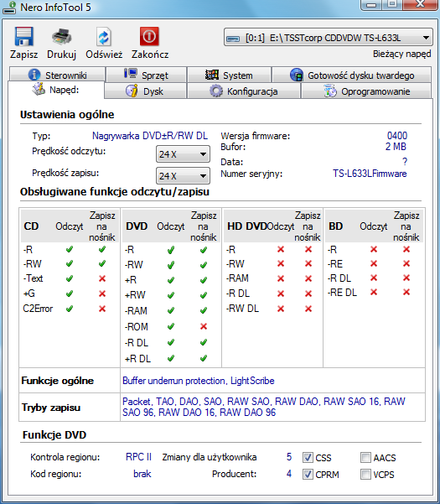Open the Prędkość odczytu speed dropdown
The image size is (440, 504).
(183, 154)
